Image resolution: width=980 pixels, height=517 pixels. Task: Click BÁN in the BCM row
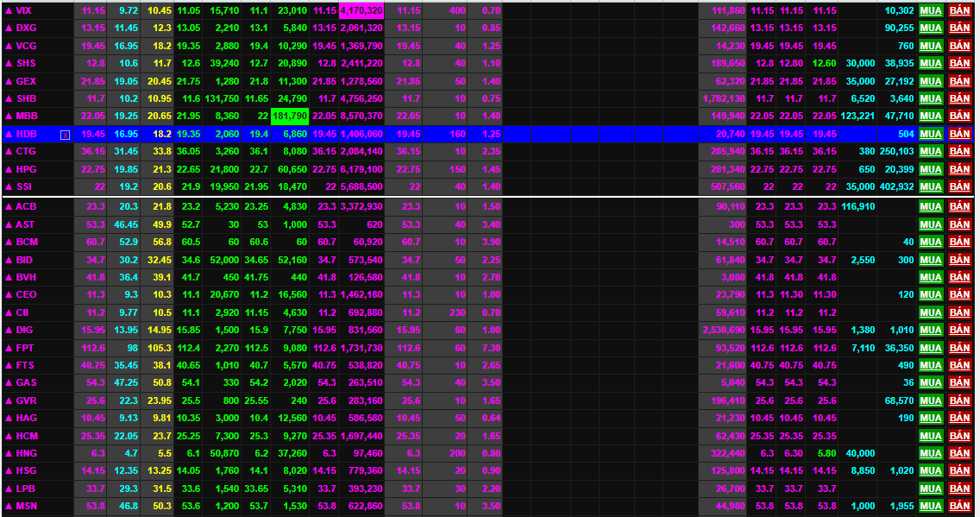tap(959, 242)
